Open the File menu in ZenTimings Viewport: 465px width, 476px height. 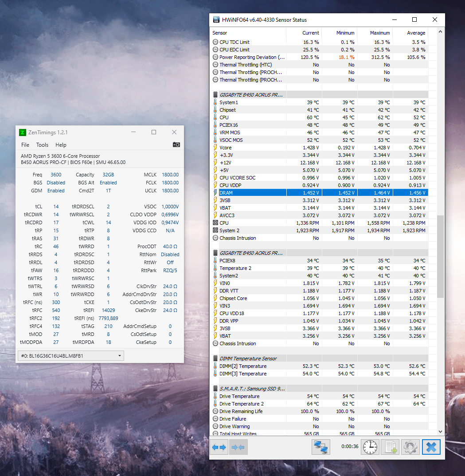coord(25,145)
